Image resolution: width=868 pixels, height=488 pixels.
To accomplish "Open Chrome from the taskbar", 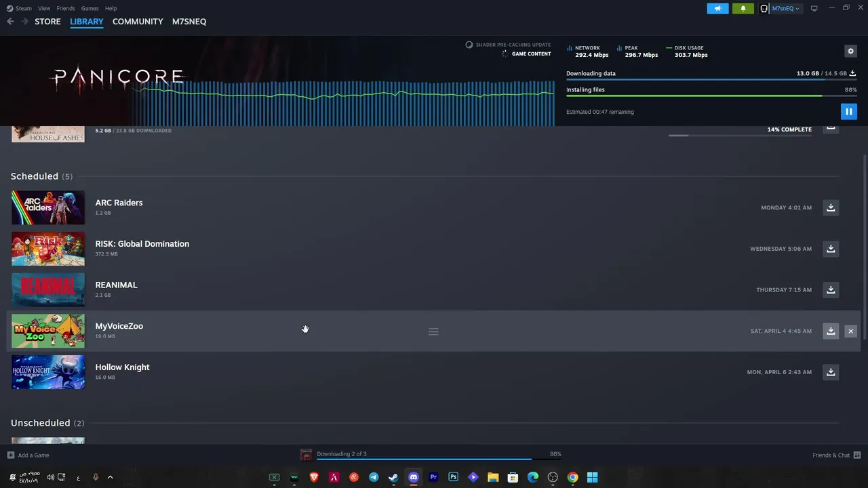I will point(572,477).
